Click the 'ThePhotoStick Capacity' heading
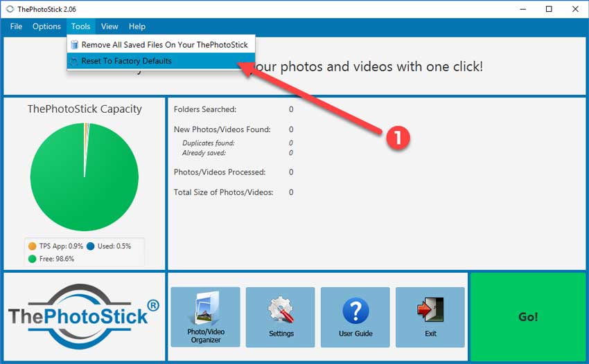The width and height of the screenshot is (589, 364). tap(85, 109)
